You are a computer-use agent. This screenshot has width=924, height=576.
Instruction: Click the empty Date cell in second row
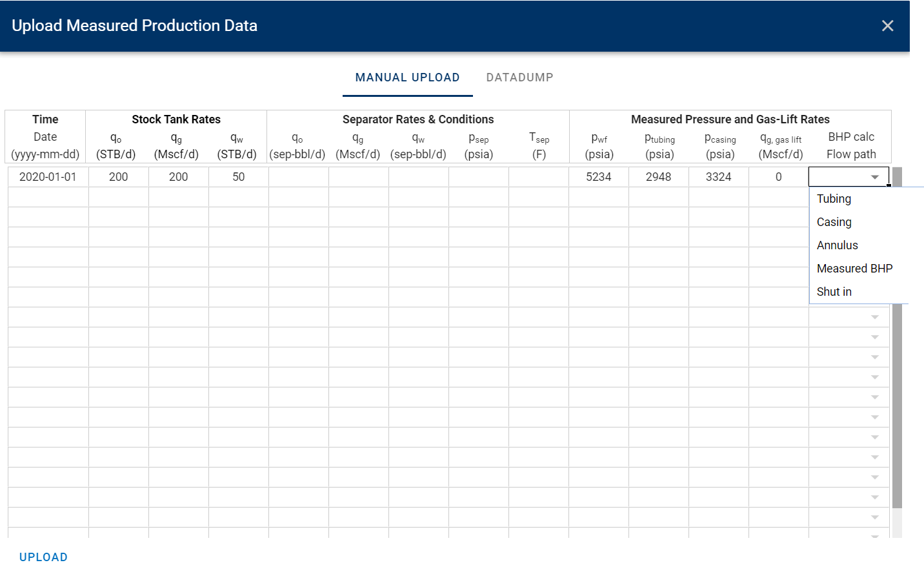click(48, 197)
